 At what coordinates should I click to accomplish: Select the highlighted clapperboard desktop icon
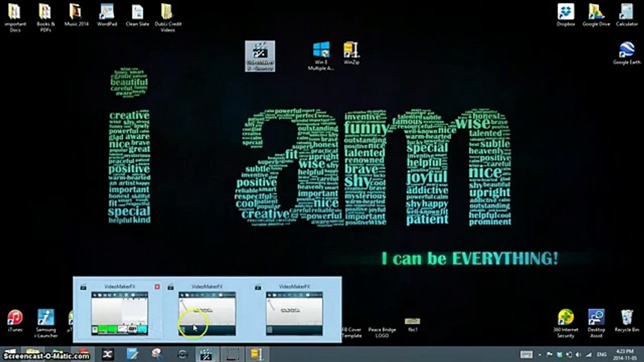point(260,56)
